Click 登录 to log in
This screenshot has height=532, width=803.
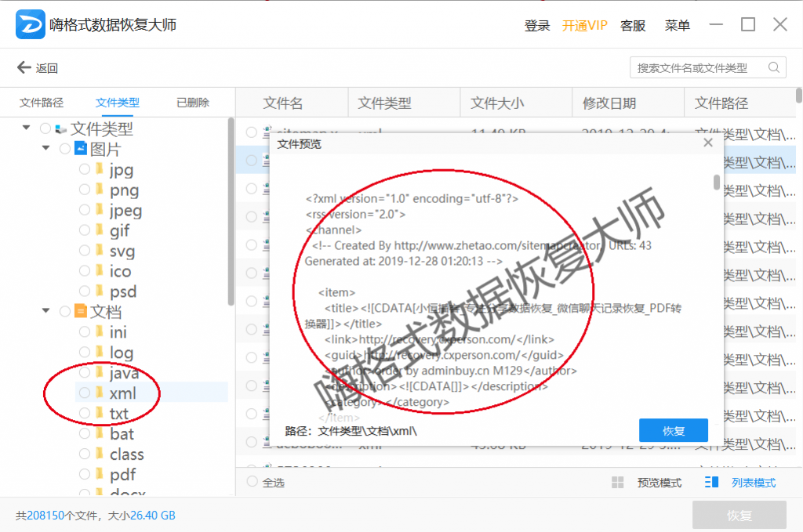tap(536, 26)
